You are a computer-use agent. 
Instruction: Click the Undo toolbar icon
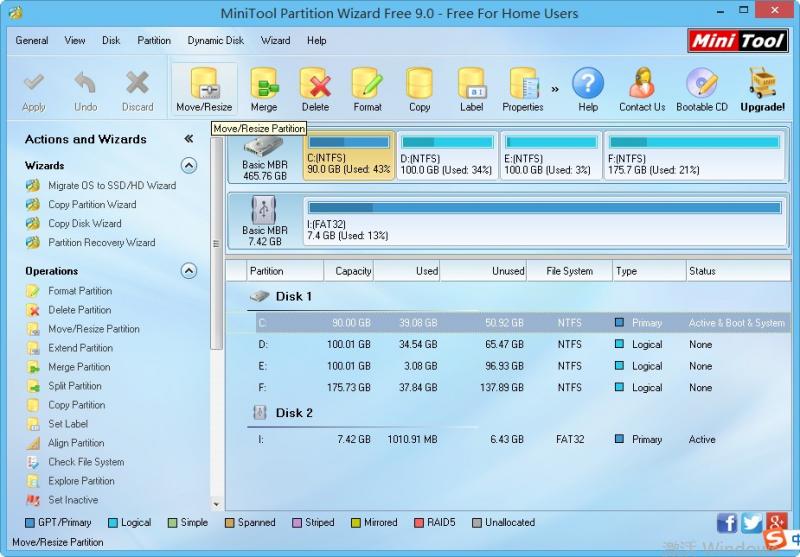[85, 91]
